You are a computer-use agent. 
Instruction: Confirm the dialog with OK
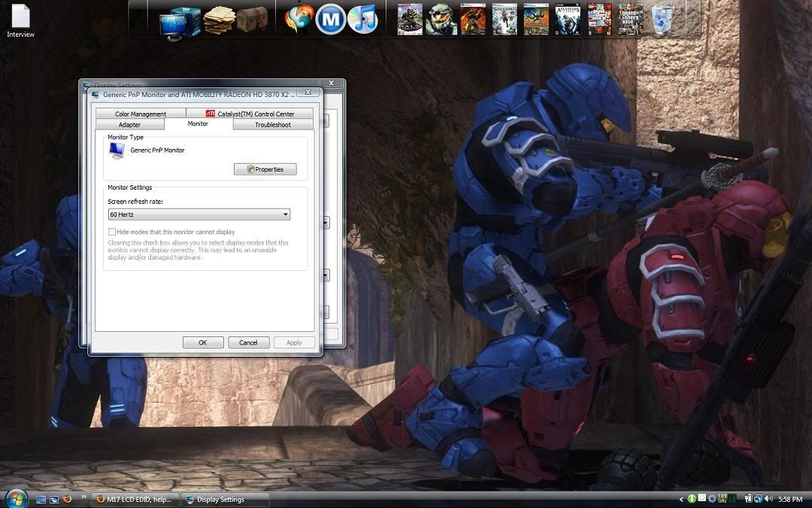pyautogui.click(x=203, y=342)
